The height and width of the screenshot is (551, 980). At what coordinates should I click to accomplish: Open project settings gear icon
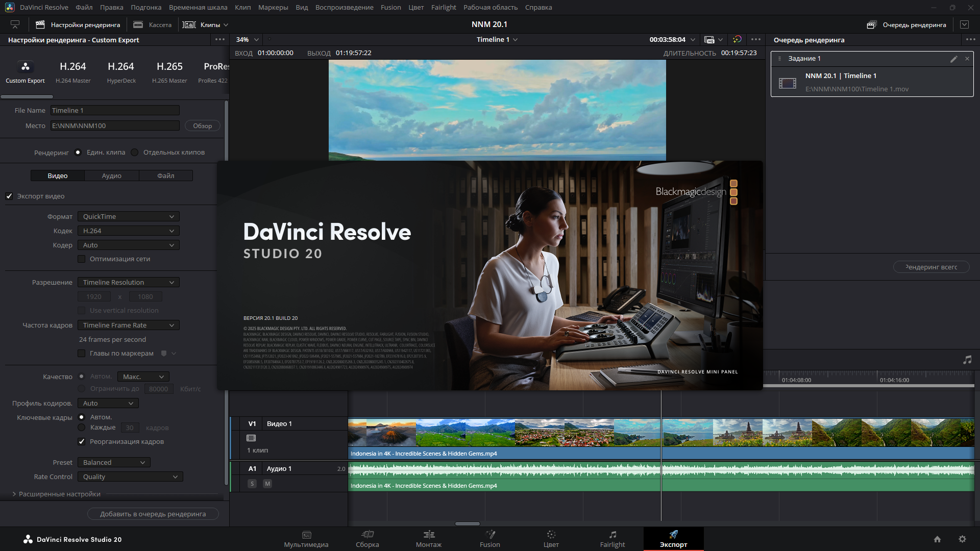click(x=962, y=539)
